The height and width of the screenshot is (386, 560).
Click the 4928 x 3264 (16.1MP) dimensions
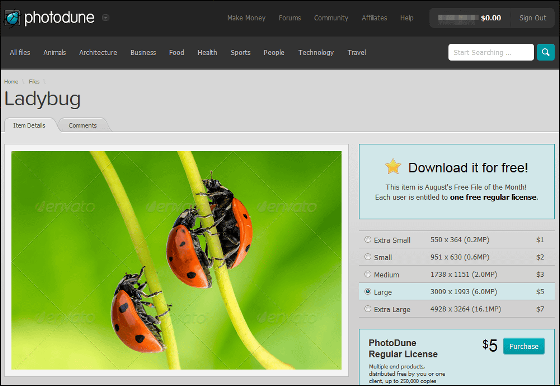[466, 309]
